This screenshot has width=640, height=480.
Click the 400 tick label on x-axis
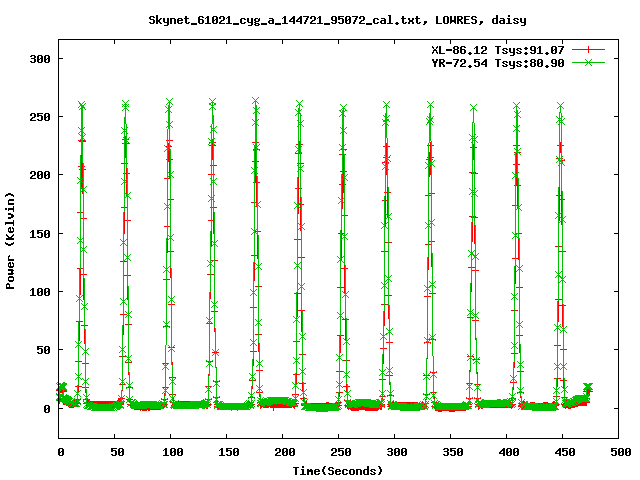tap(507, 453)
